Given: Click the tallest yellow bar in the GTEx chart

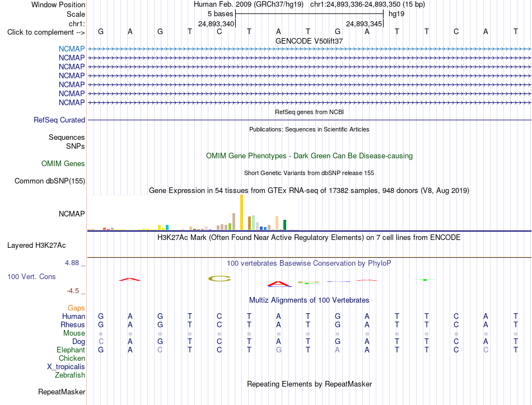Looking at the screenshot, I should point(241,213).
